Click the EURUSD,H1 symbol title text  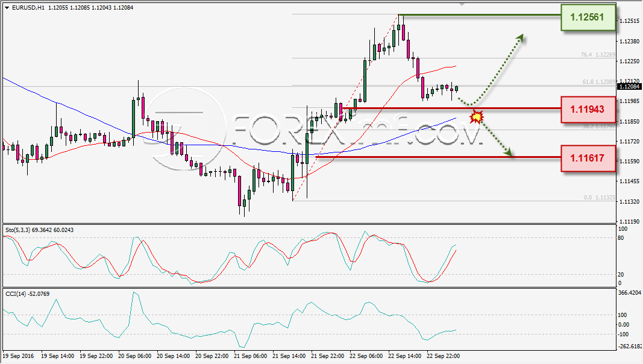pos(28,7)
